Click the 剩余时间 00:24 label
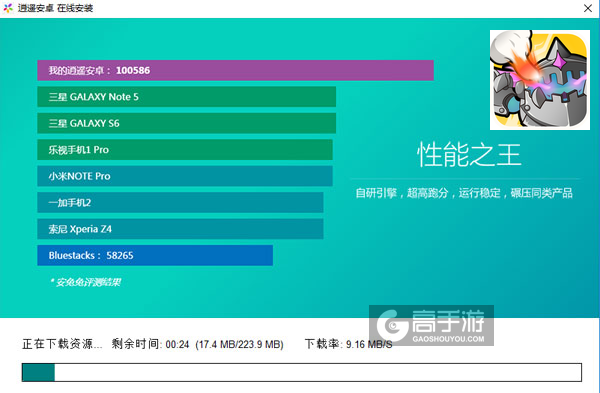Viewport: 600px width, 393px height. (150, 344)
